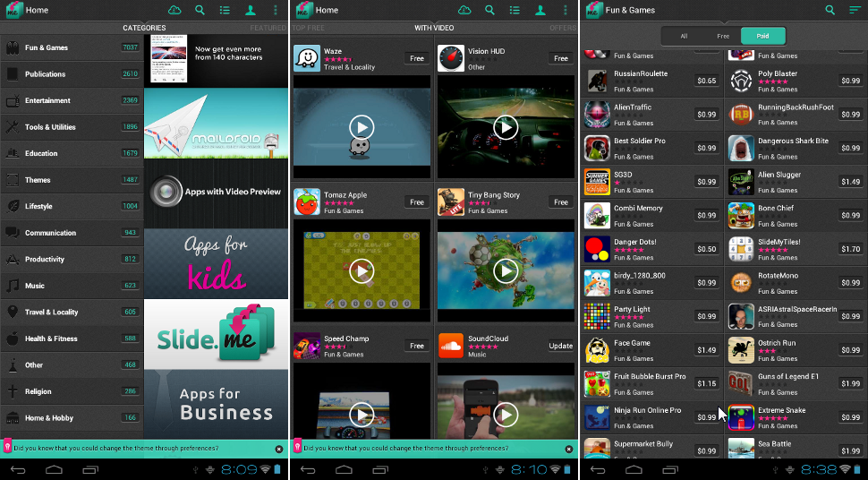868x480 pixels.
Task: Play the Waze video preview
Action: click(x=362, y=127)
